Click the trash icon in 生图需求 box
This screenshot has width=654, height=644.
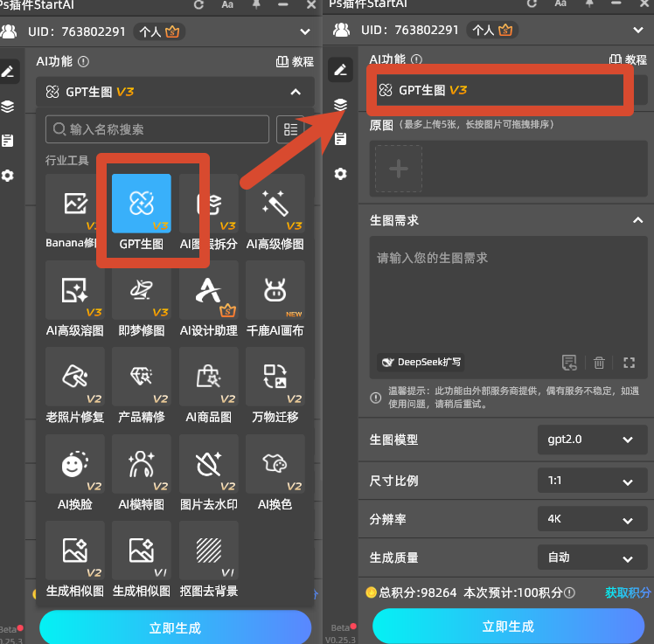[x=599, y=363]
